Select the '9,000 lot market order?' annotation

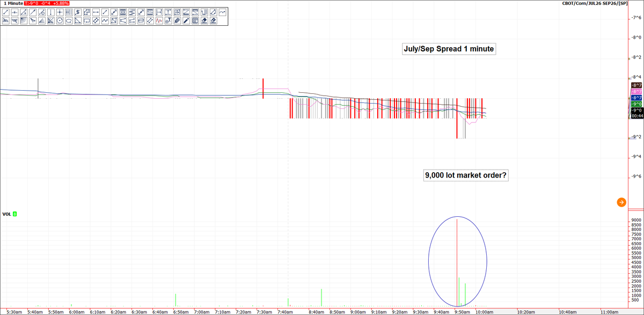pos(466,175)
